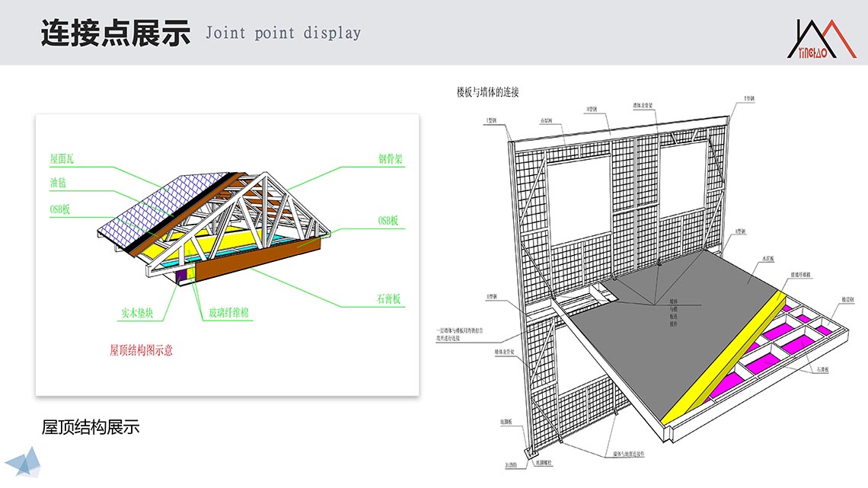
Task: Select the 实木垫块 label
Action: pos(138,312)
